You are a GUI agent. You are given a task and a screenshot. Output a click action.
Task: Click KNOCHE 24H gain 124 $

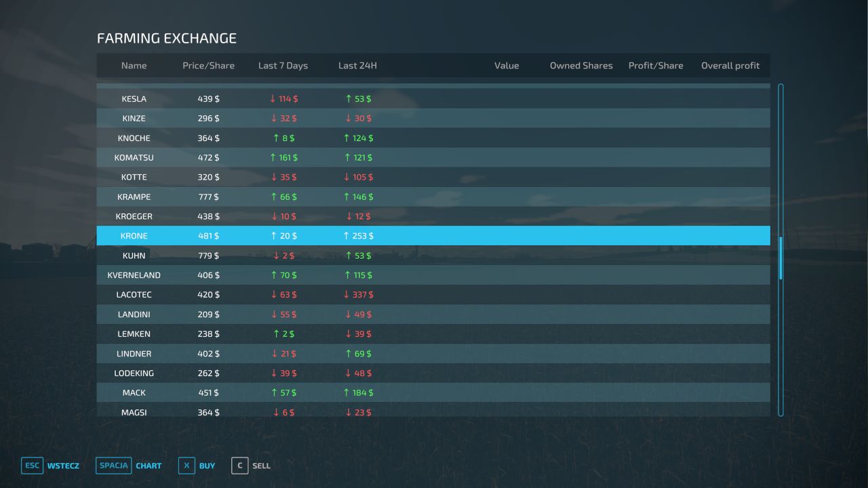358,138
